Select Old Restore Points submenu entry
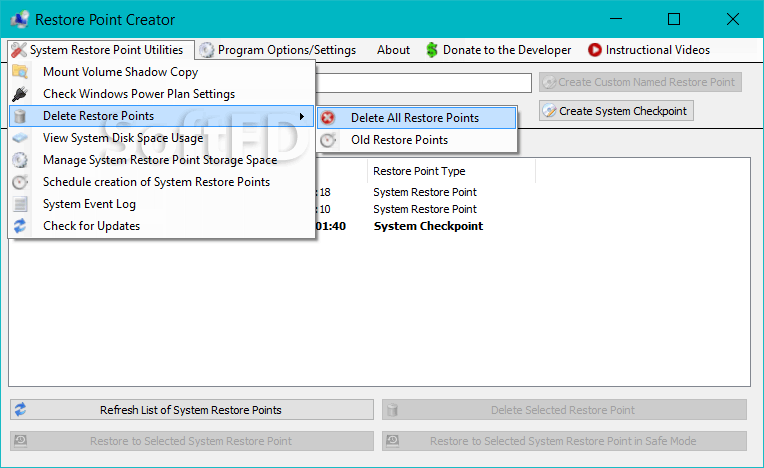Viewport: 764px width, 468px height. click(417, 140)
